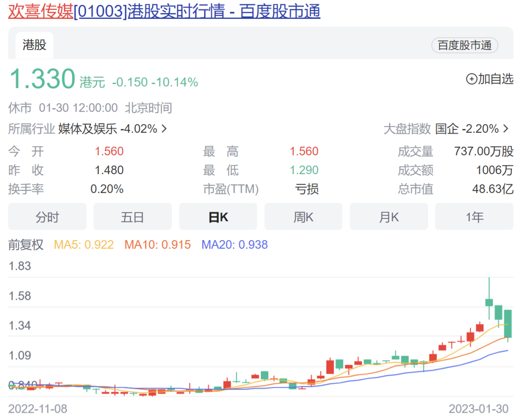520x420 pixels.
Task: Click the 今开 value 1.560
Action: (x=109, y=151)
